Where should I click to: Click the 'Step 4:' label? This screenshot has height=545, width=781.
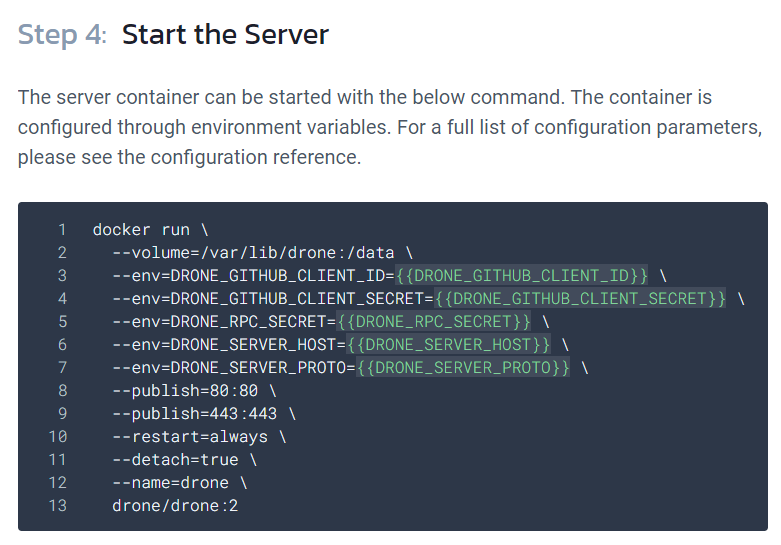62,35
